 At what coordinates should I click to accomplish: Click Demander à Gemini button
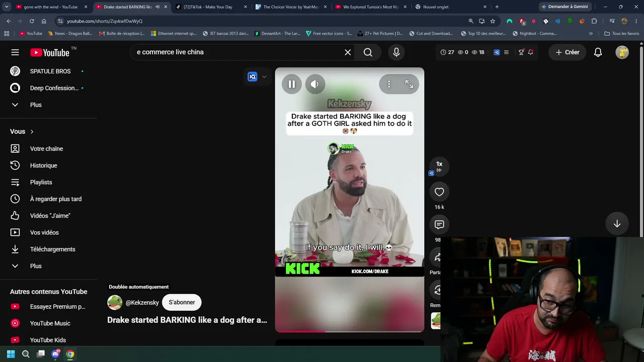(x=565, y=7)
